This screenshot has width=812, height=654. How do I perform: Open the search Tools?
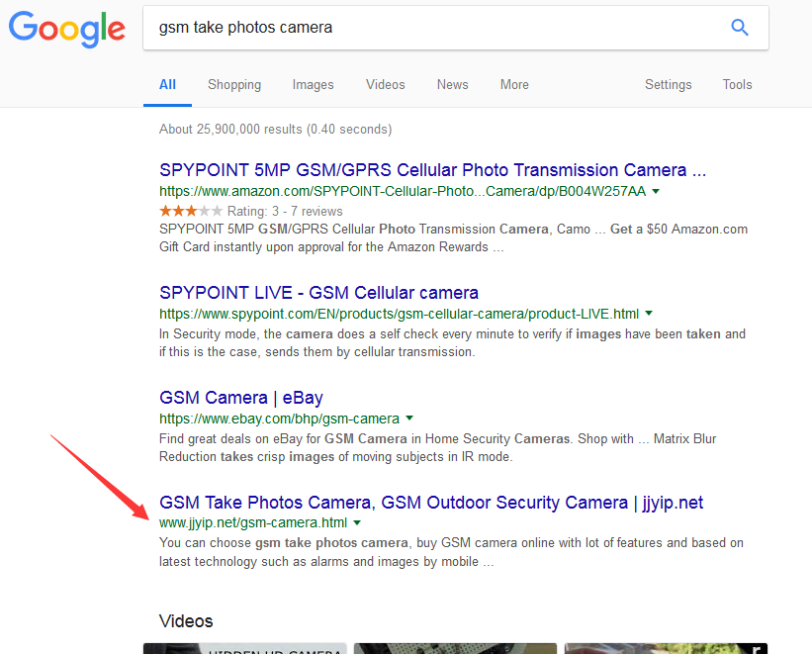[737, 84]
